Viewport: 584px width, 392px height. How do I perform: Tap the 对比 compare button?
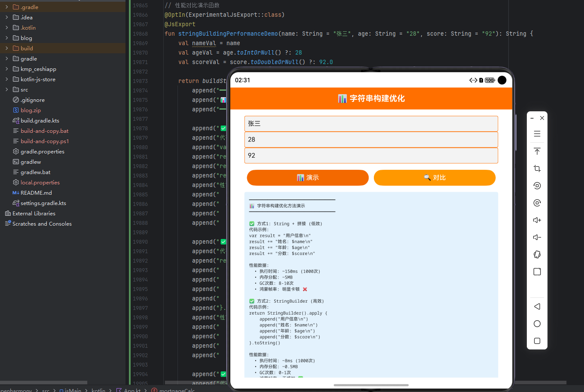(434, 178)
